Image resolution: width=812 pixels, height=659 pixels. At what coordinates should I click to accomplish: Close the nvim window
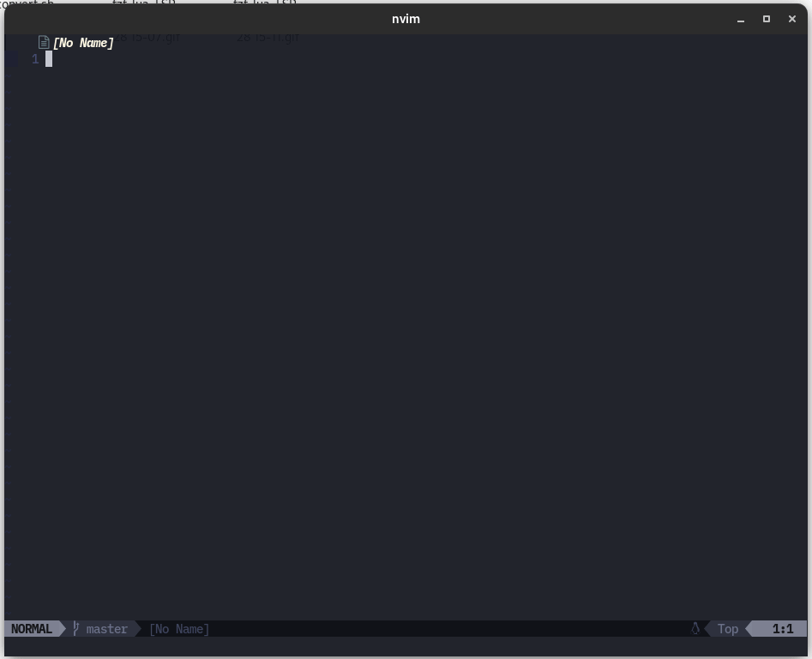[791, 19]
